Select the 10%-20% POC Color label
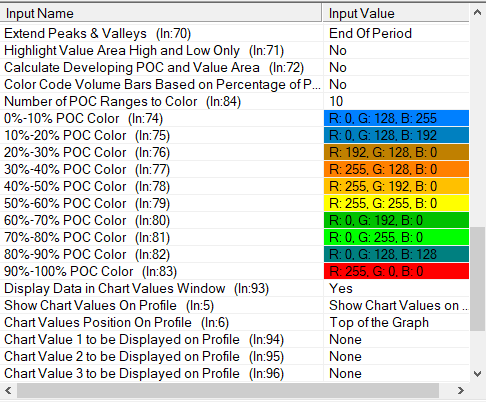Screen dimensions: 486x402 pyautogui.click(x=87, y=135)
